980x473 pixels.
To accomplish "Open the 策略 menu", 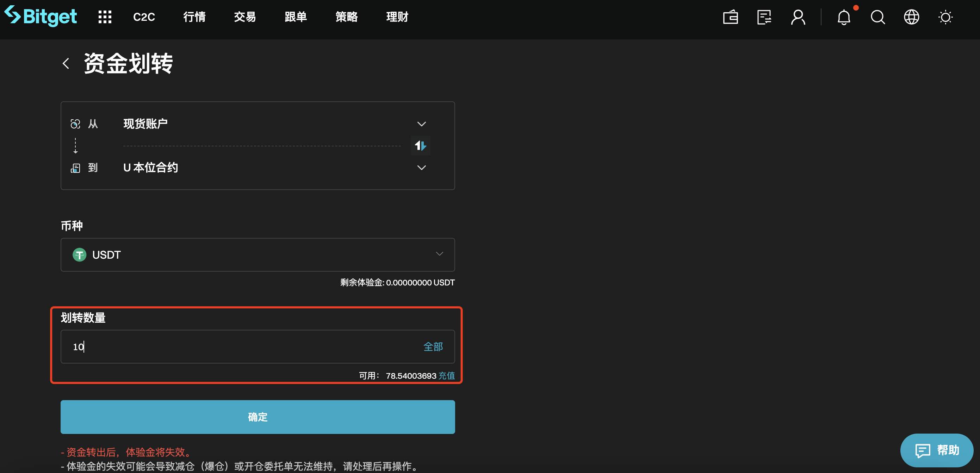I will [x=346, y=17].
